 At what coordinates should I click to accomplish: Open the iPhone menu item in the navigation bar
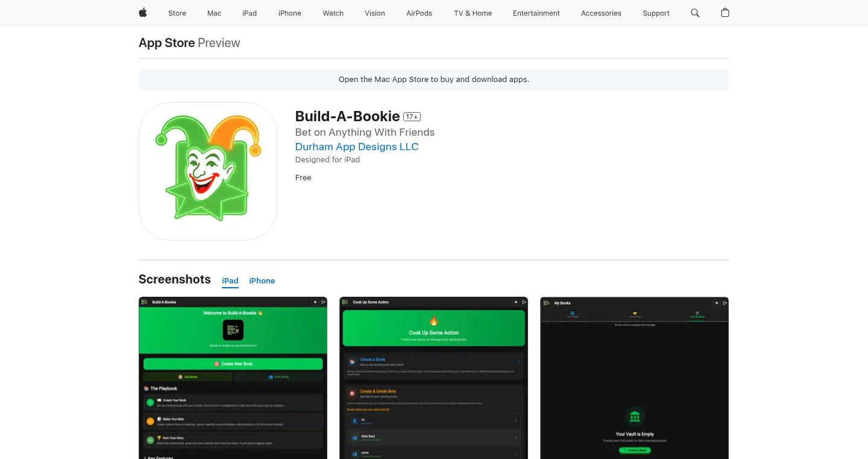click(x=290, y=13)
